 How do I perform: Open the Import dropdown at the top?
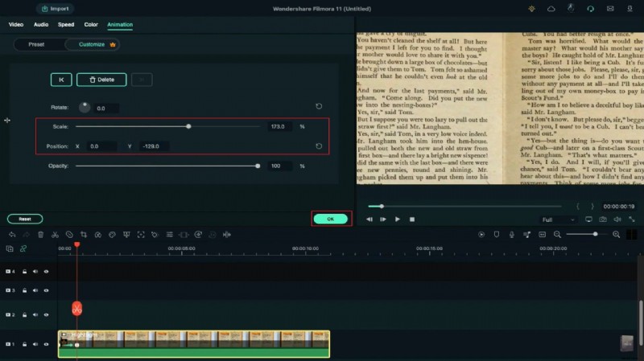click(x=54, y=9)
